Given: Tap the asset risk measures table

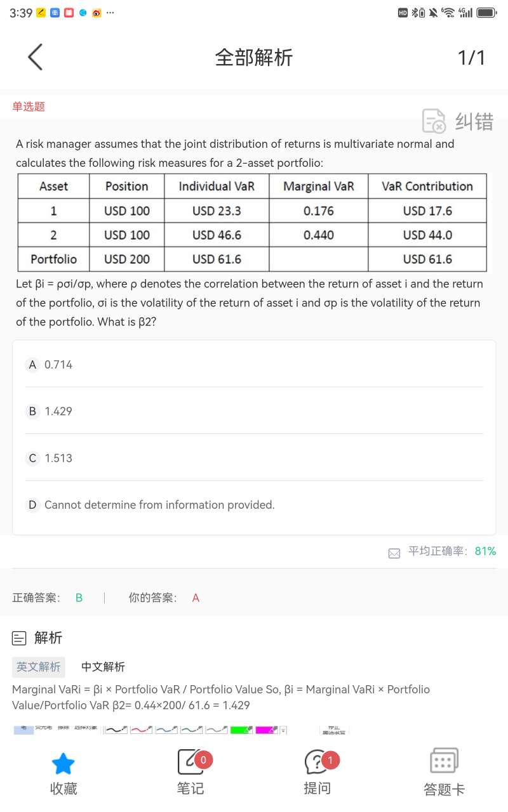Looking at the screenshot, I should 252,223.
